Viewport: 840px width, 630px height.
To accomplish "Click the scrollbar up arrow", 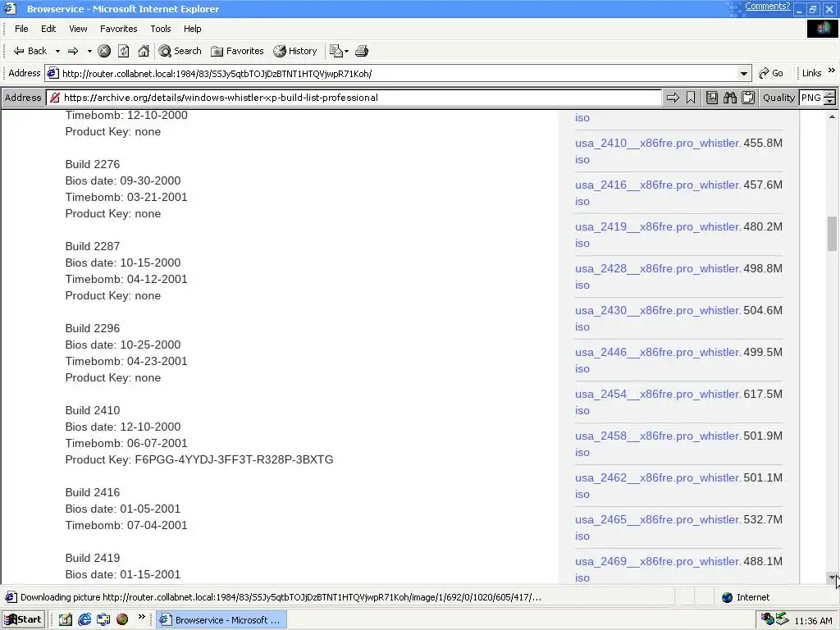I will [832, 116].
